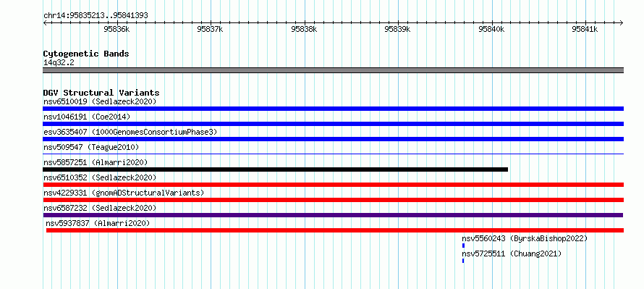The image size is (644, 289).
Task: Open esv3635407 (1000GenomesConsortiumPhase3) label
Action: 130,132
